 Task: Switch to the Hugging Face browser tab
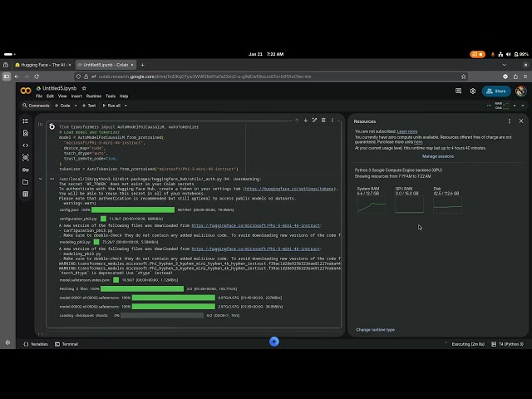(x=43, y=65)
